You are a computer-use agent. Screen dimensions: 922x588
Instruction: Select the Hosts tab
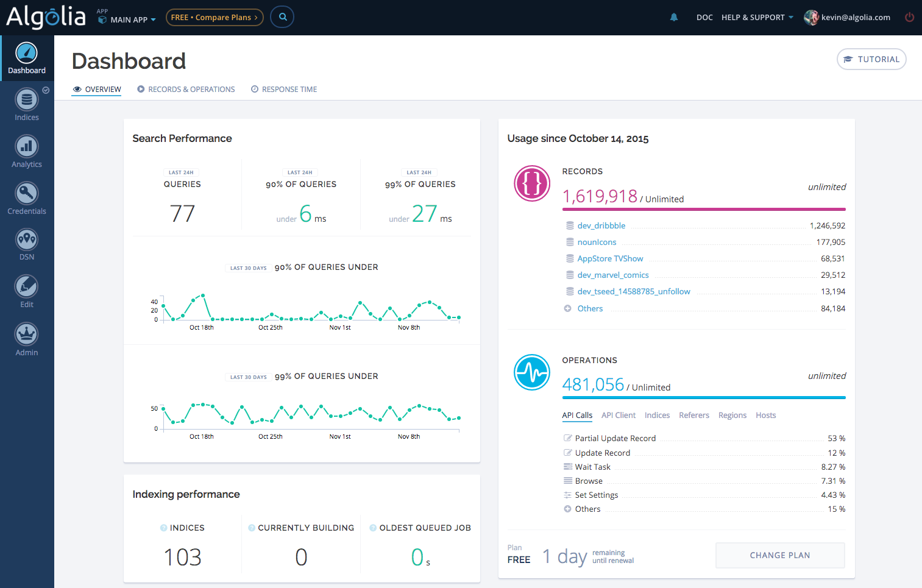coord(766,416)
